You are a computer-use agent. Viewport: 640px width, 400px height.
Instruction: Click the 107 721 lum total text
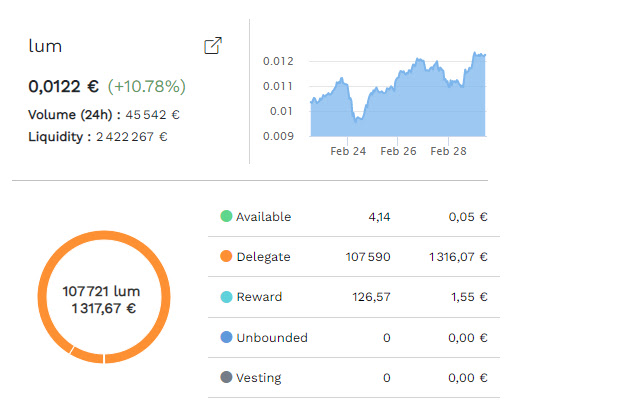click(101, 291)
